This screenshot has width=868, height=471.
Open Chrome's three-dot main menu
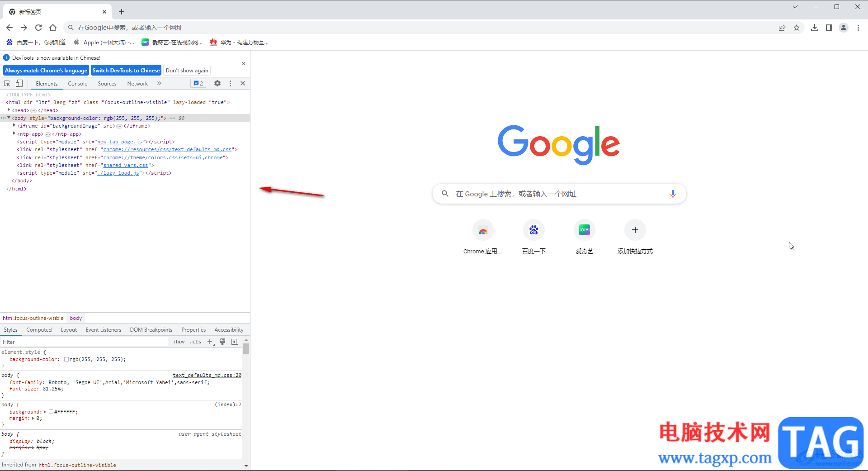coord(858,28)
